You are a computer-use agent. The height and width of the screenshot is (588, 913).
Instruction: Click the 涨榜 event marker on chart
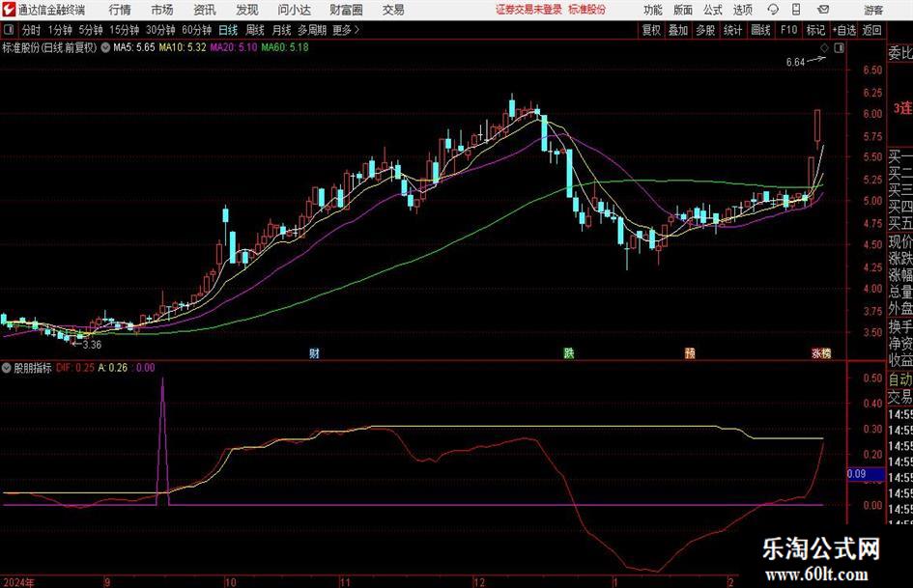point(821,352)
